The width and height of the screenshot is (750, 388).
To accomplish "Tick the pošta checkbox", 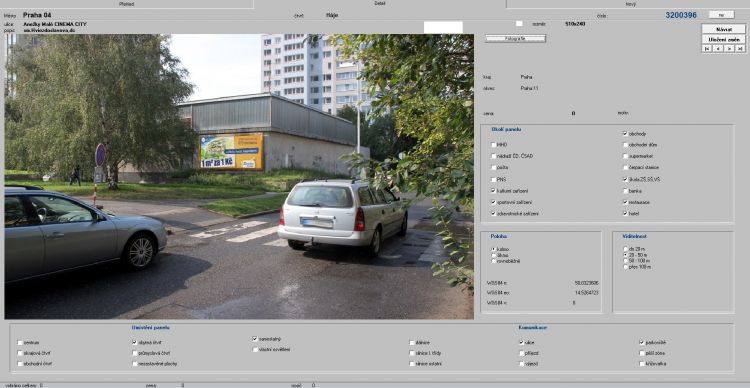I will point(494,167).
